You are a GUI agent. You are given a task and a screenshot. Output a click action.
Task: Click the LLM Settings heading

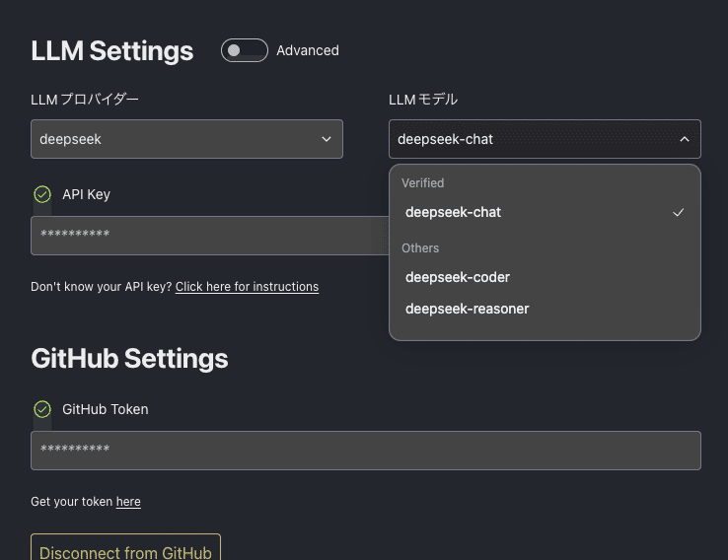111,50
